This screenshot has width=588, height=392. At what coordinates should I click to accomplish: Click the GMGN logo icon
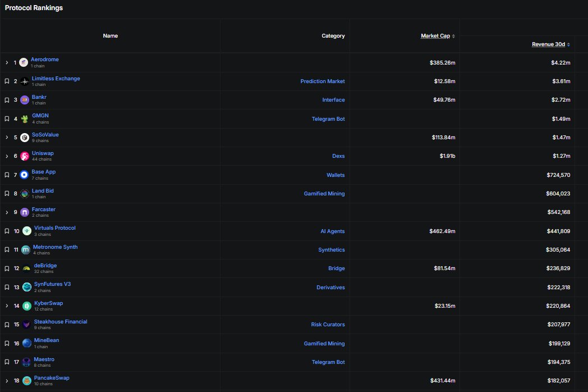tap(25, 118)
